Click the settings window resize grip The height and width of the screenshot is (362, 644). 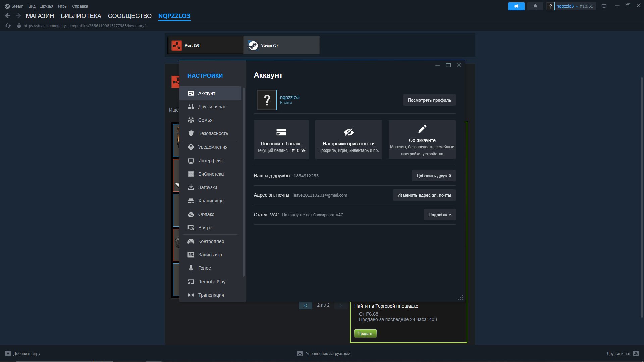click(461, 298)
